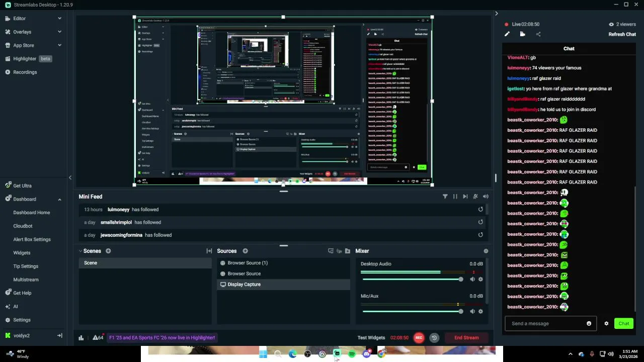The height and width of the screenshot is (362, 644).
Task: Open the Refresh Chat button
Action: pyautogui.click(x=622, y=34)
